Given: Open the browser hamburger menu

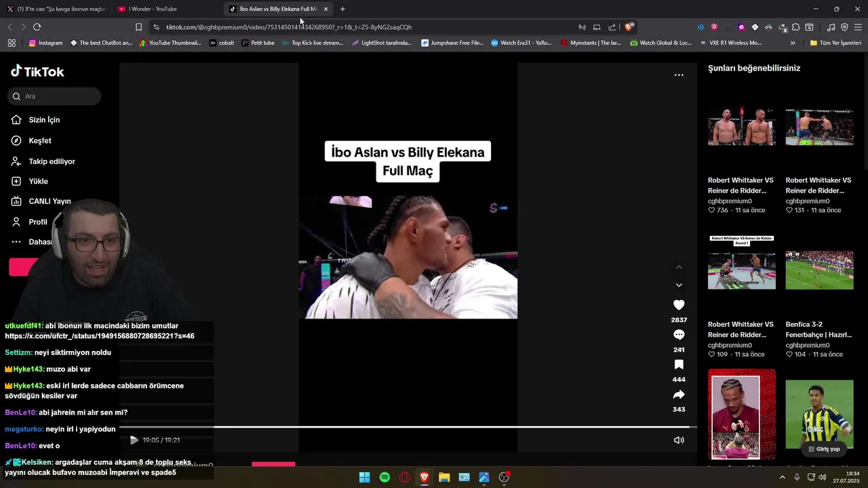Looking at the screenshot, I should [x=858, y=27].
